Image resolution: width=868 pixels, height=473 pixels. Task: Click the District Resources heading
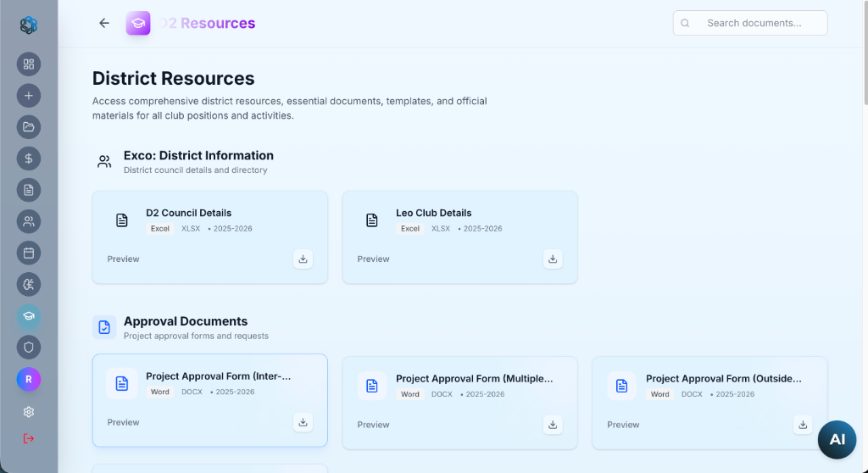[x=173, y=79]
